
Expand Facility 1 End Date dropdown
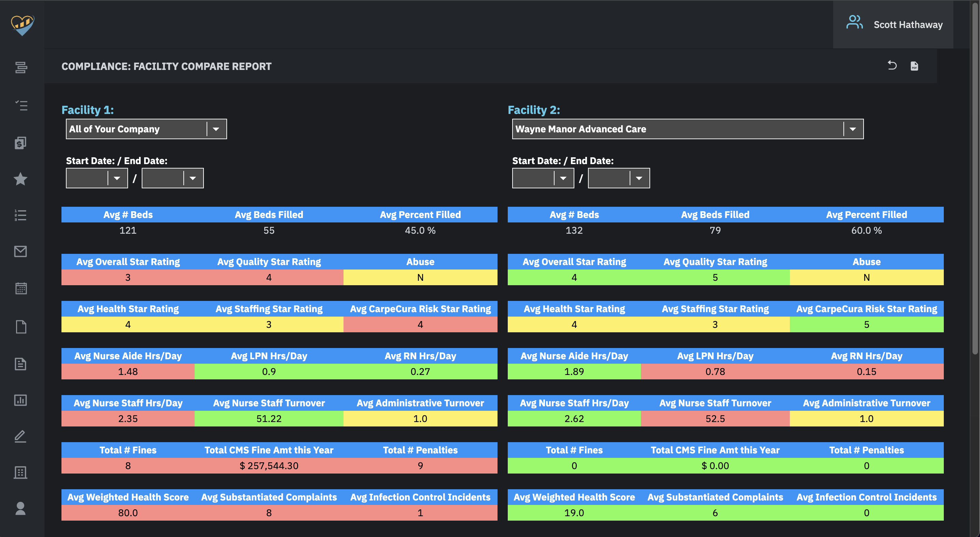[172, 178]
